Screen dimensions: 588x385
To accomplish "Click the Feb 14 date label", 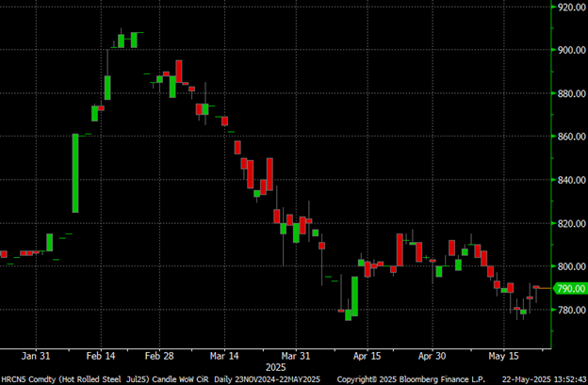I will 101,357.
